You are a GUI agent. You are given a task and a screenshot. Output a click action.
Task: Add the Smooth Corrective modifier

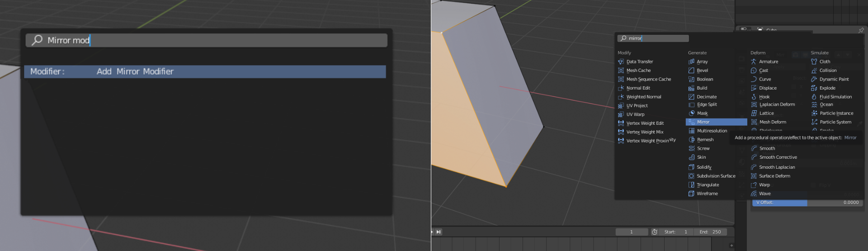774,157
